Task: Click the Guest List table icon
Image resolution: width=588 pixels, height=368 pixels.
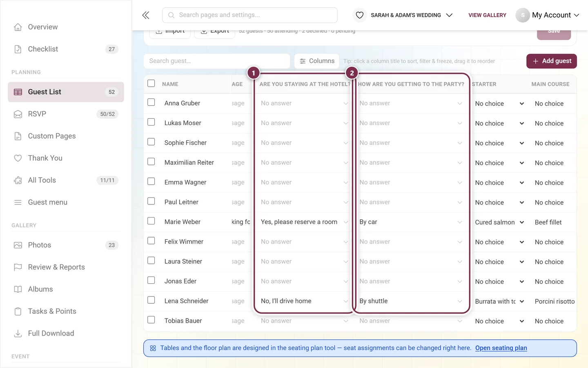Action: pos(18,92)
